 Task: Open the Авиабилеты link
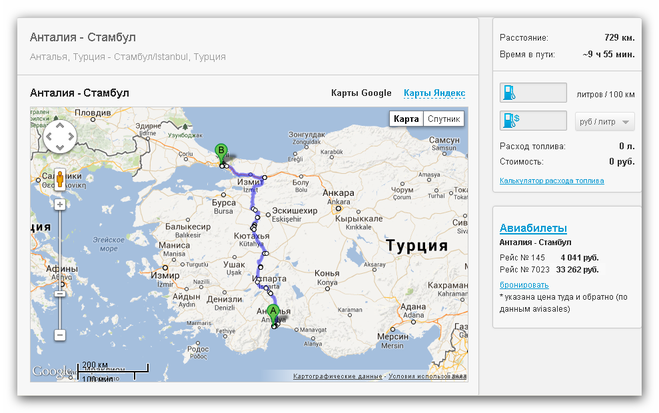click(x=533, y=228)
